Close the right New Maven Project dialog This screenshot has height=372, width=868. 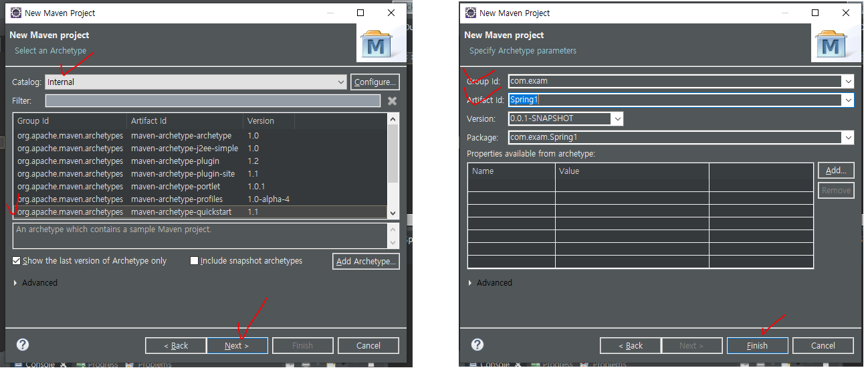click(x=846, y=13)
